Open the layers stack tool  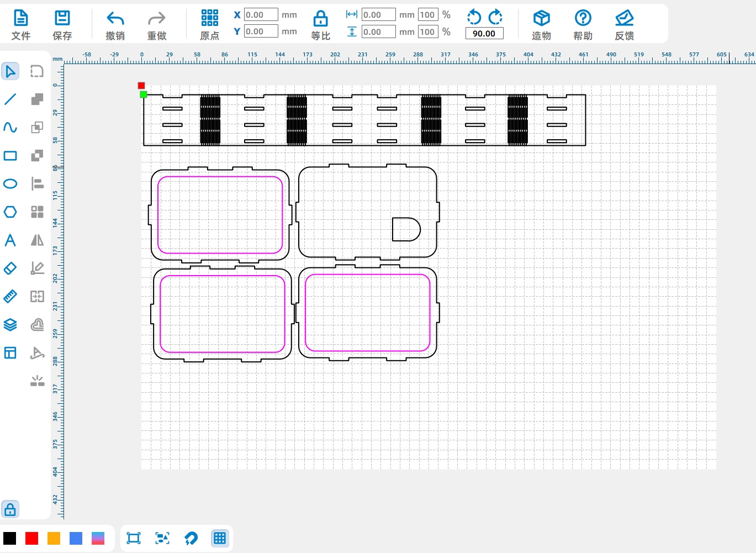[x=10, y=325]
